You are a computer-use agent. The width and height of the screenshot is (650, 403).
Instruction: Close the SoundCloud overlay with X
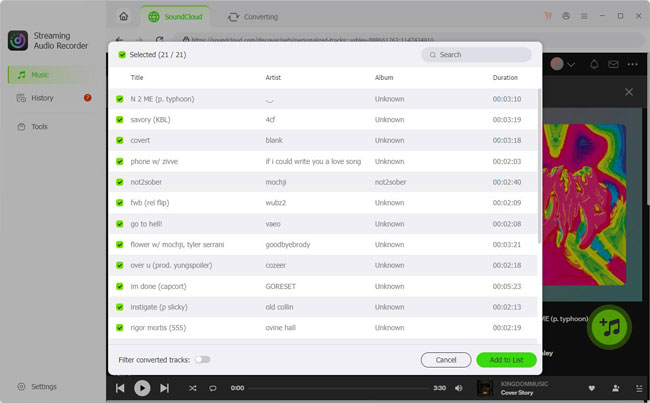click(629, 92)
